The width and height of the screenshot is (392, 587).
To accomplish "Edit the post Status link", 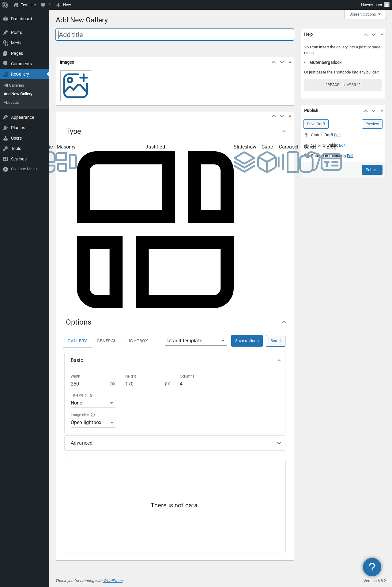I will coord(337,135).
